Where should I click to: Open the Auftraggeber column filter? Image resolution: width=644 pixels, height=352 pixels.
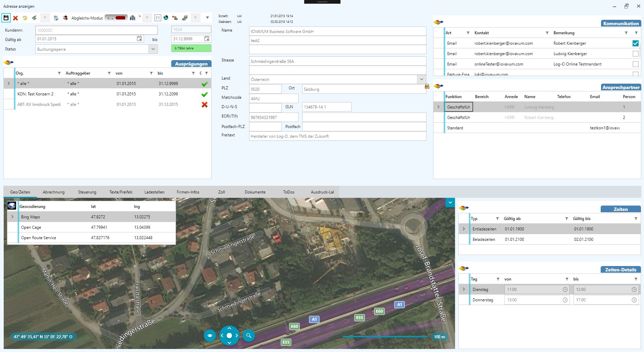click(109, 73)
